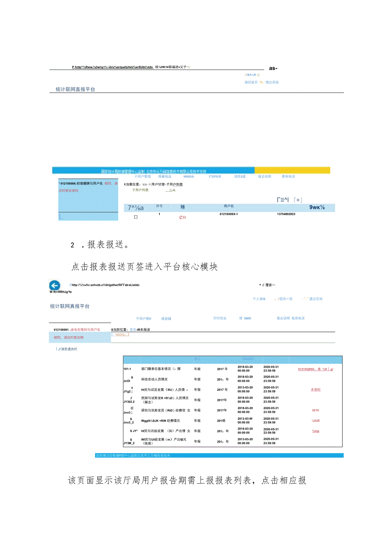Select the 报表报送 module icon

click(x=166, y=318)
